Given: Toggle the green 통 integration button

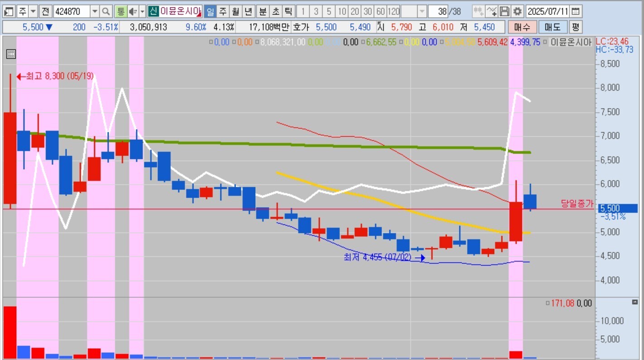Looking at the screenshot, I should [121, 11].
